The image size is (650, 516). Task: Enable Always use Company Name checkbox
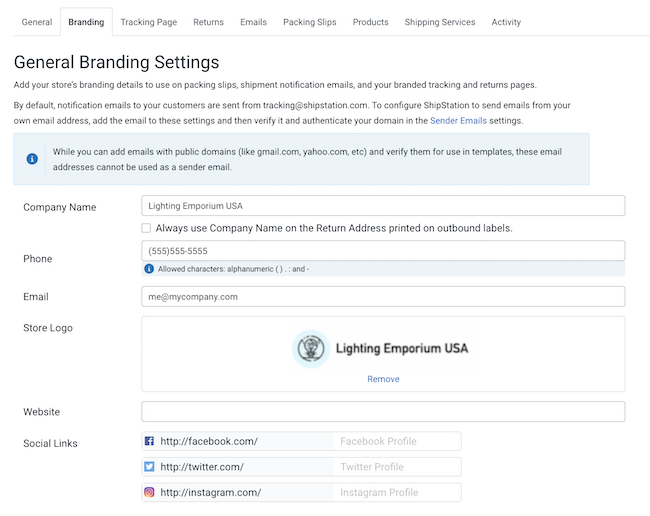[x=146, y=228]
